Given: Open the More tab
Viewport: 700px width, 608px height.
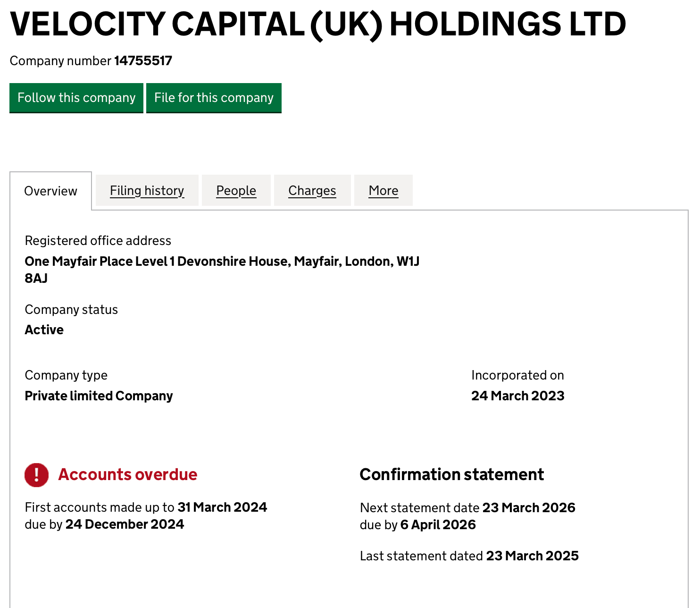Looking at the screenshot, I should [383, 191].
